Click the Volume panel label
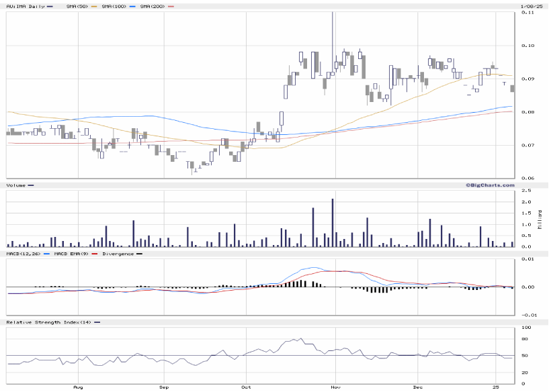The image size is (551, 392). point(15,185)
